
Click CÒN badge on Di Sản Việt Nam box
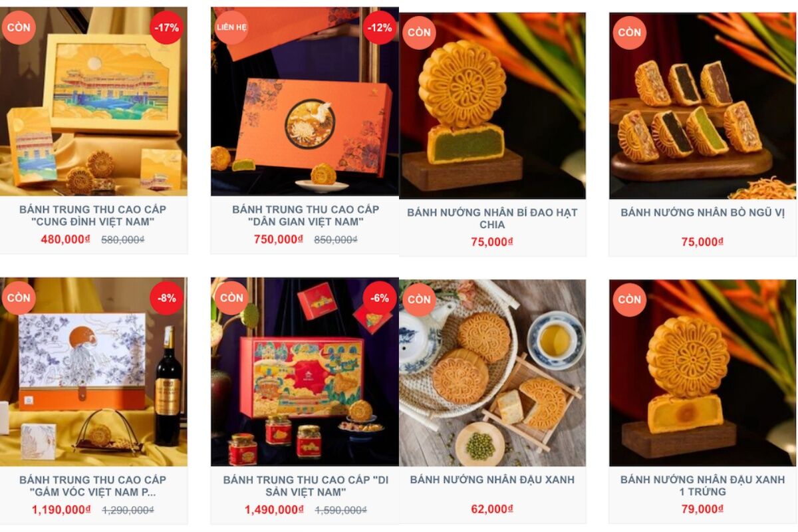(231, 299)
